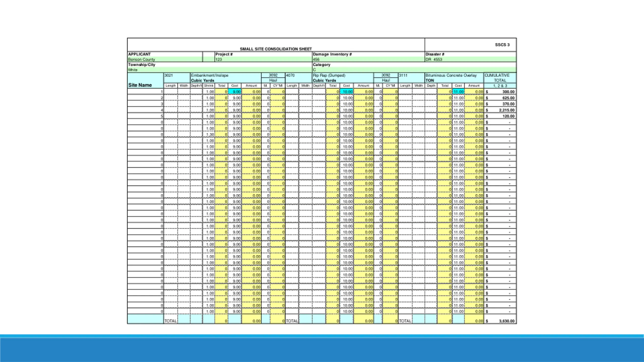Viewport: 644px width, 362px height.
Task: Select the Site Name header cell
Action: (145, 80)
